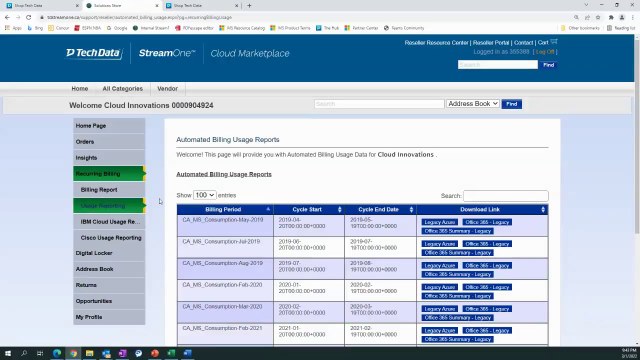Open the browser profile avatar icon
Image resolution: width=640 pixels, height=360 pixels.
point(622,18)
